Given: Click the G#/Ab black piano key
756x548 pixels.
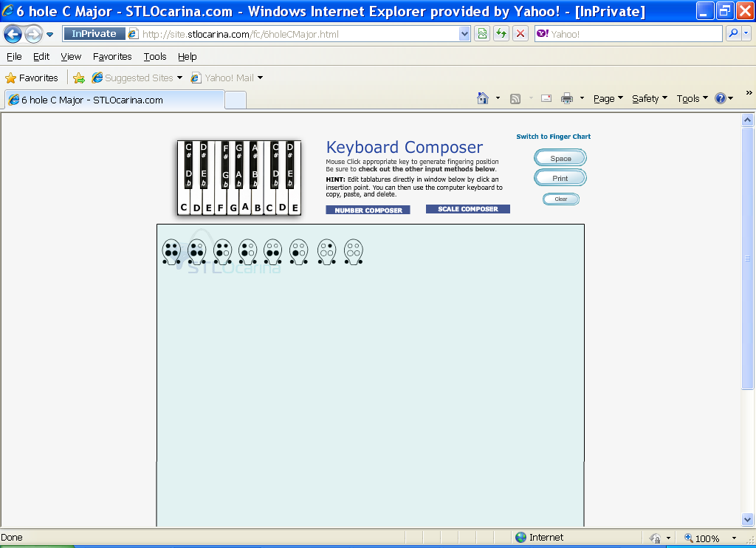Looking at the screenshot, I should [238, 165].
